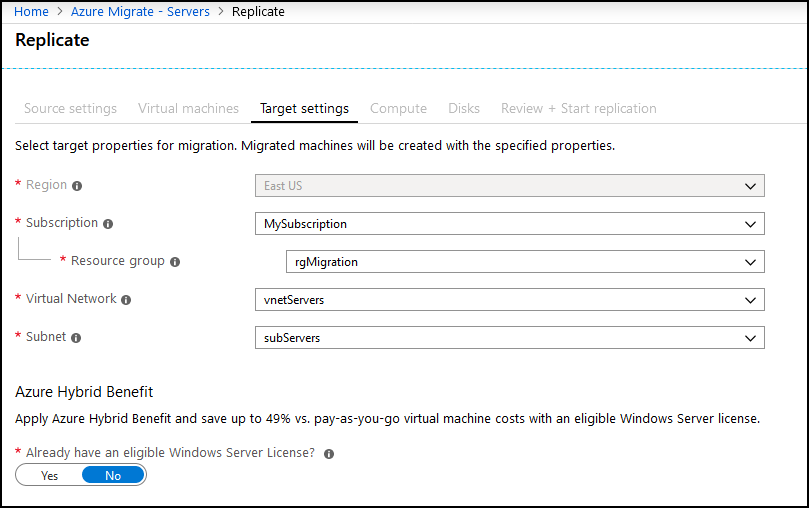Viewport: 809px width, 508px height.
Task: Expand the subServers subnet dropdown
Action: click(x=510, y=338)
